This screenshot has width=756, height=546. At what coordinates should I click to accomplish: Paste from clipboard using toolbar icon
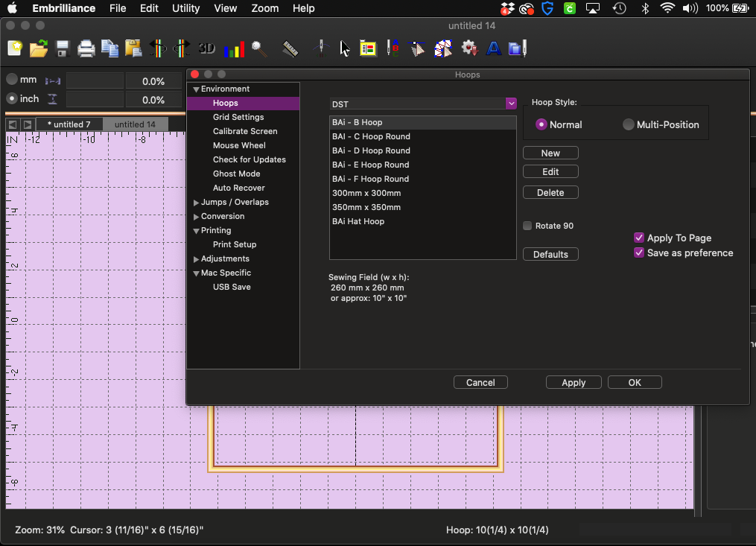click(133, 48)
